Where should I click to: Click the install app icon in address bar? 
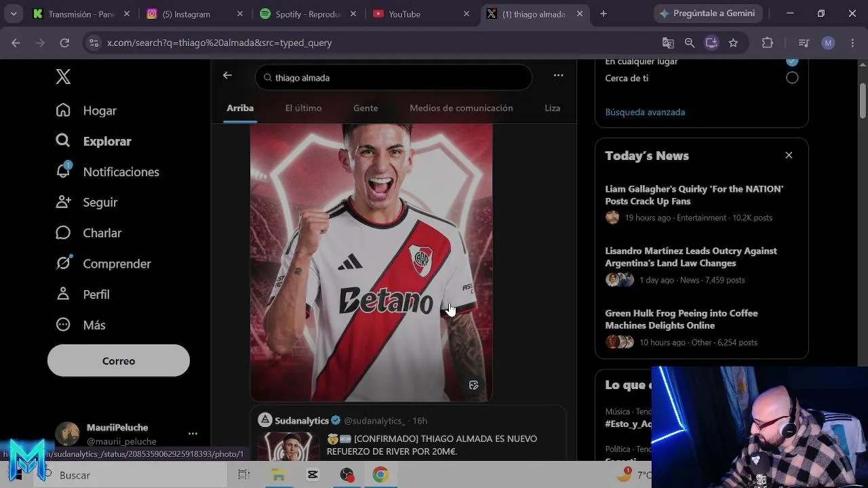pyautogui.click(x=711, y=43)
